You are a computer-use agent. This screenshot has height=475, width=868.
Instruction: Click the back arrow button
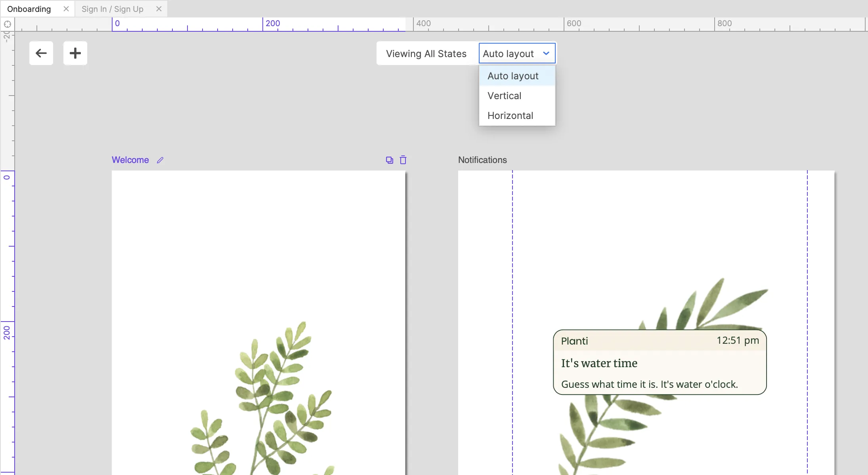click(x=41, y=53)
